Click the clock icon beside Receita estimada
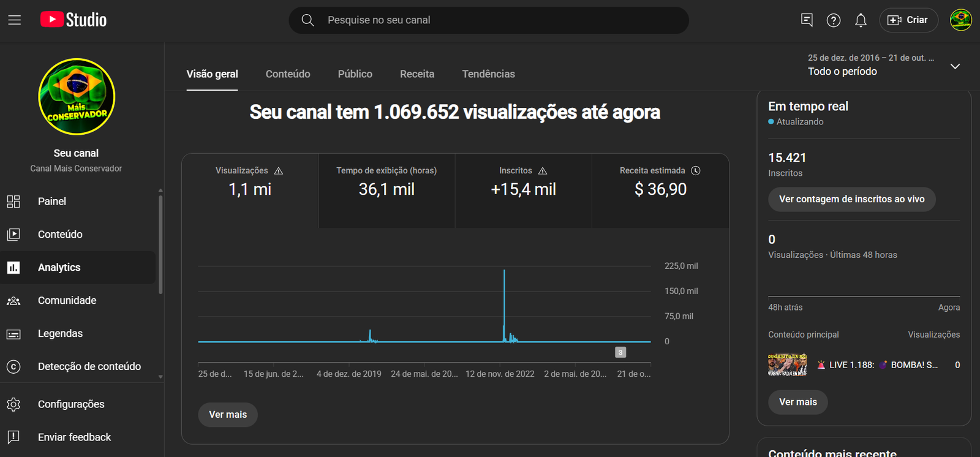Image resolution: width=980 pixels, height=457 pixels. [696, 170]
